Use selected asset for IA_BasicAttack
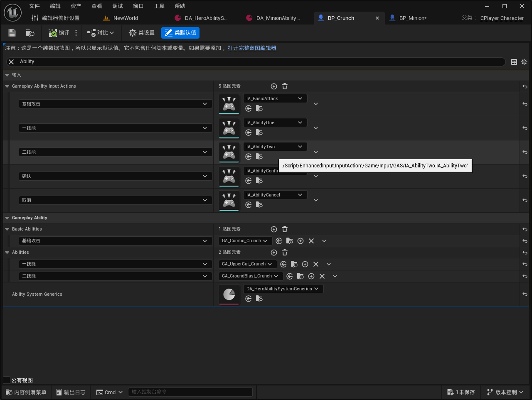Image resolution: width=532 pixels, height=400 pixels. (x=249, y=108)
